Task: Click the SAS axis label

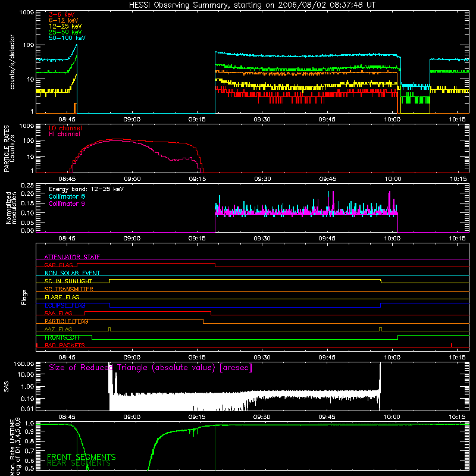Action: (x=7, y=386)
